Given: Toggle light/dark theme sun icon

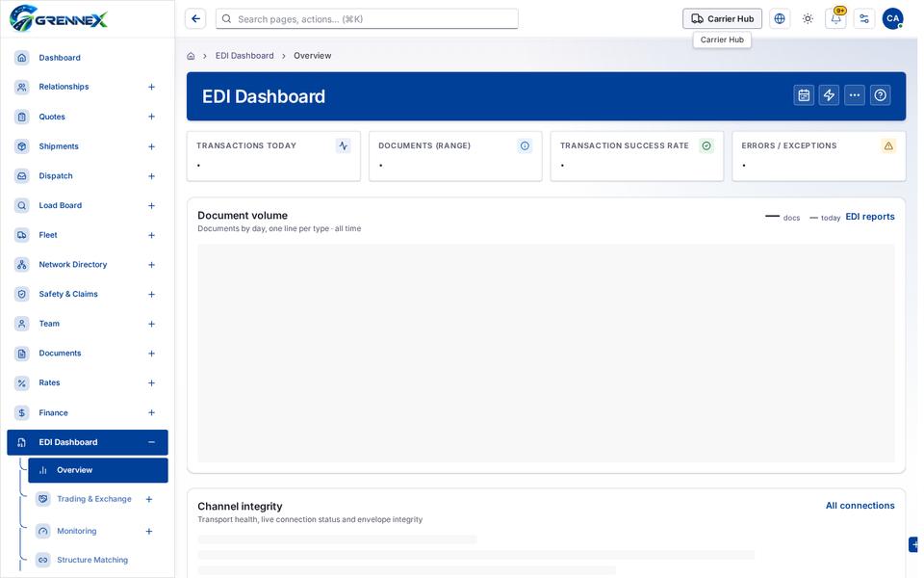Looking at the screenshot, I should point(808,19).
